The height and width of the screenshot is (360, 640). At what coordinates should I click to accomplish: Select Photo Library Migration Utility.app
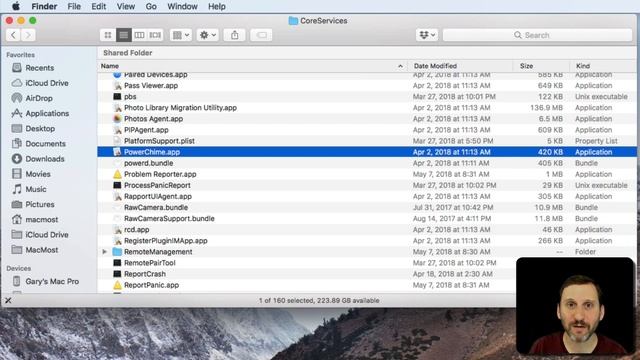367,107
